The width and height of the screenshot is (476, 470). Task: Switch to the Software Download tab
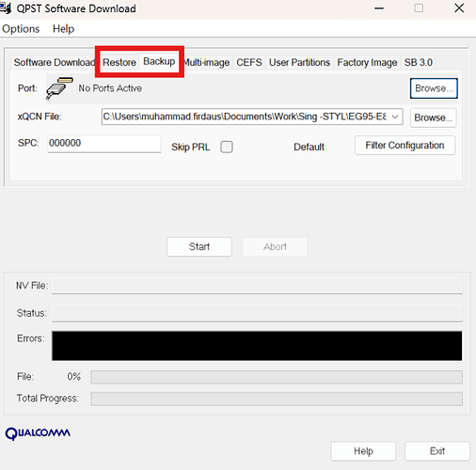[54, 62]
